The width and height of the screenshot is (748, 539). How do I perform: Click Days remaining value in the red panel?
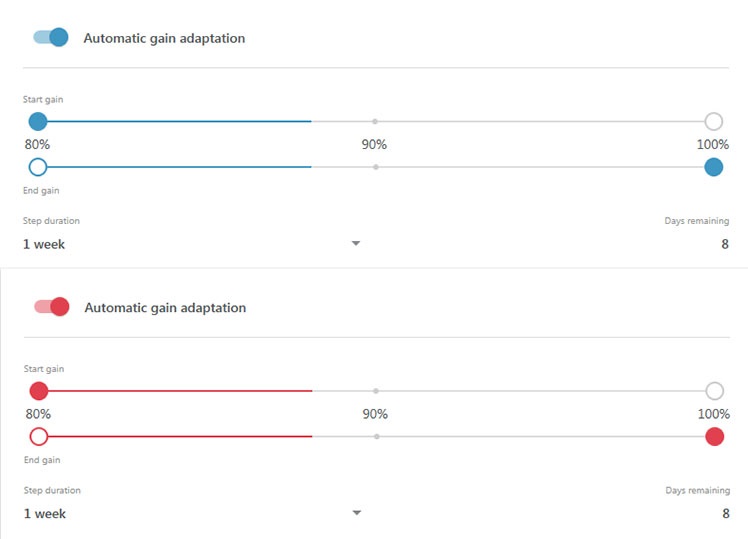click(x=726, y=514)
